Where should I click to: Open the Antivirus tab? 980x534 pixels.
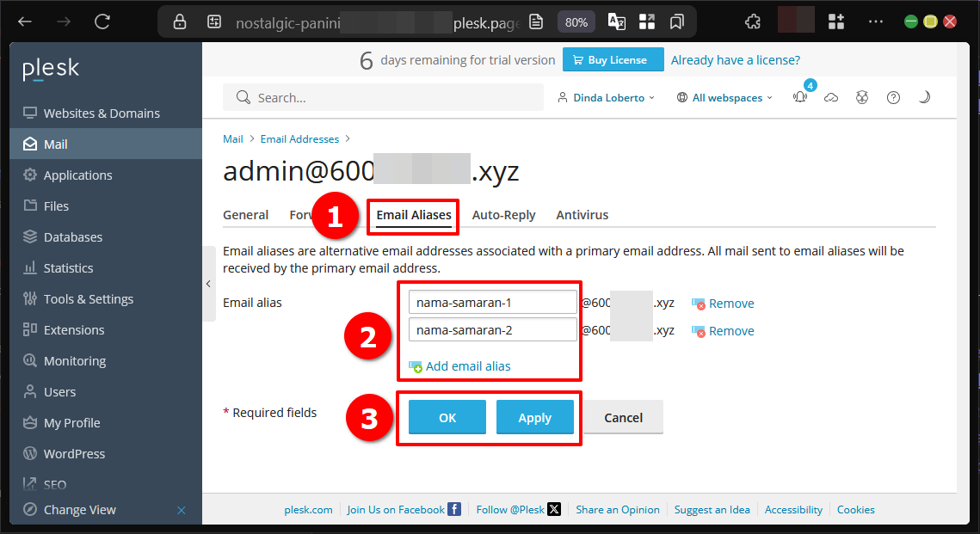[582, 214]
